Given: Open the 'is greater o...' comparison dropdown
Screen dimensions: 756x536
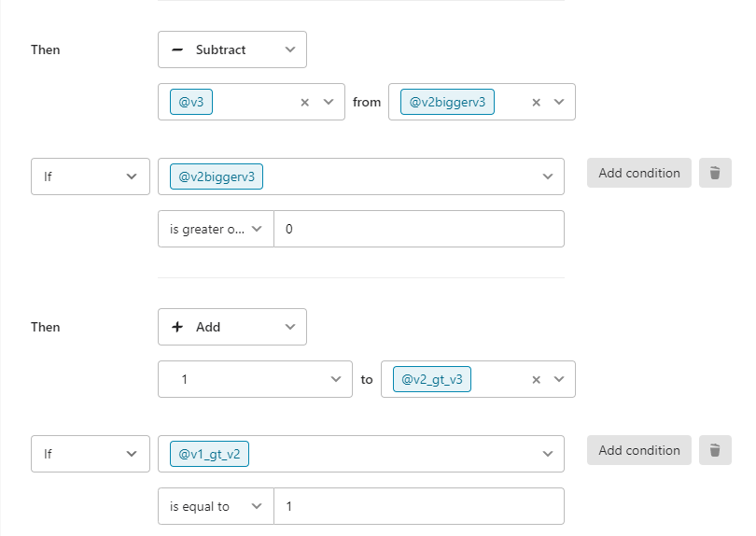Looking at the screenshot, I should pos(216,229).
